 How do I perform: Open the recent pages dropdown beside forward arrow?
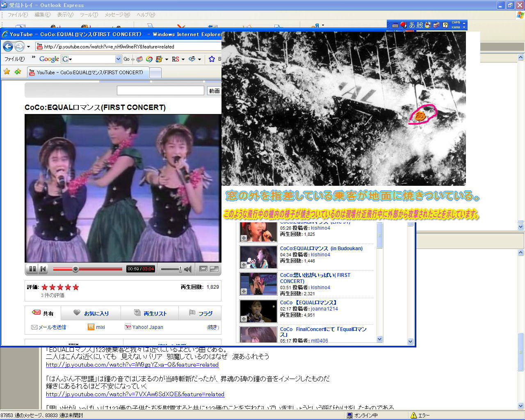tap(28, 47)
